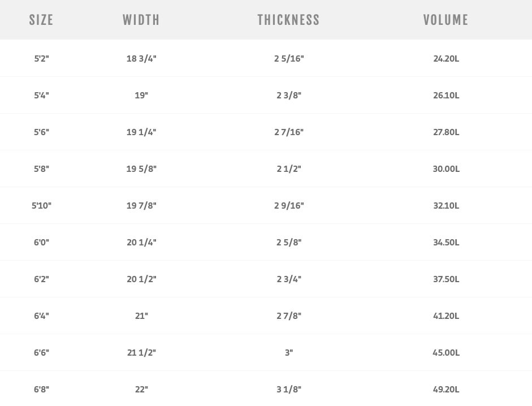Select the 5'4" size cell

41,95
